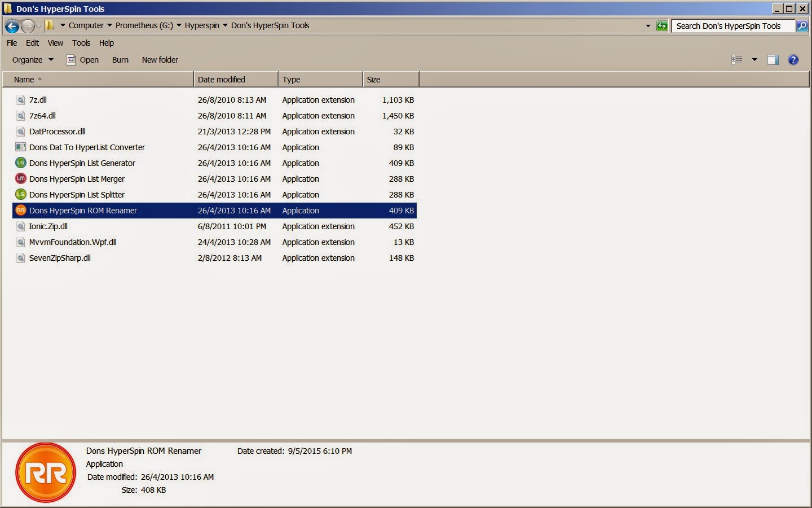Click Computer in the address path
The width and height of the screenshot is (812, 508).
(86, 25)
